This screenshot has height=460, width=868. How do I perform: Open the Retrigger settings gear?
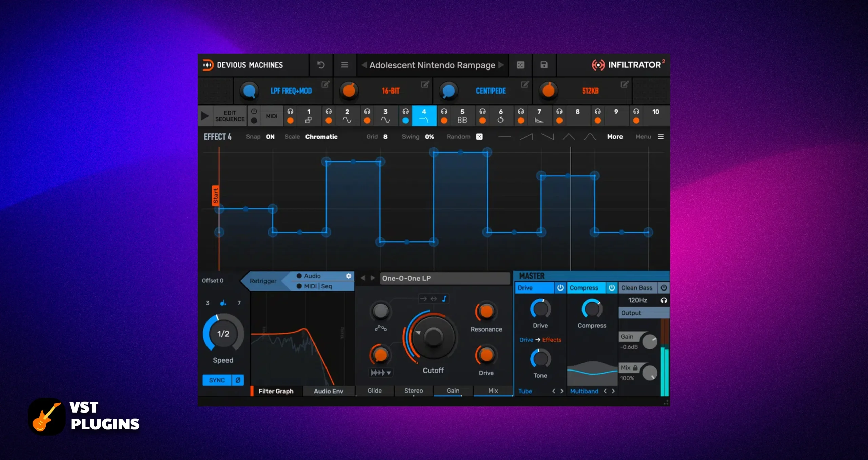point(348,276)
